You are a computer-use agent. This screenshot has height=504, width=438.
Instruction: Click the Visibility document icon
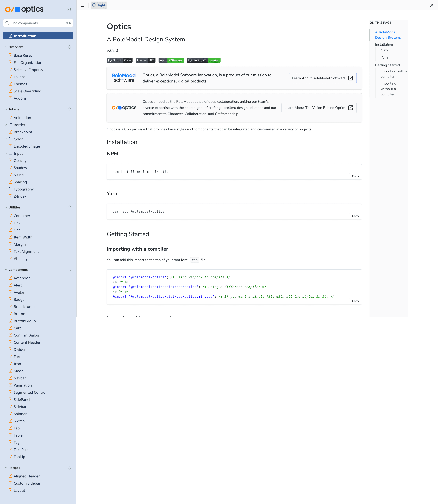(x=10, y=258)
